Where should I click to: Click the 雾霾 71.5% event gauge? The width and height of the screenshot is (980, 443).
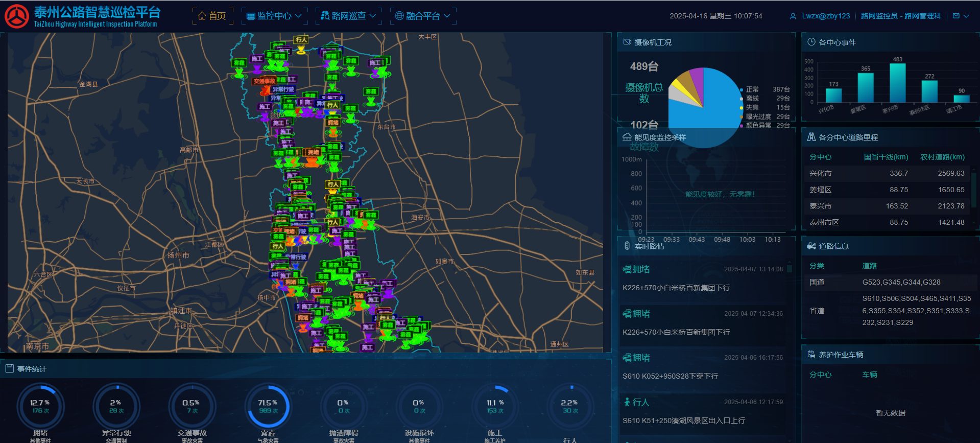[268, 407]
